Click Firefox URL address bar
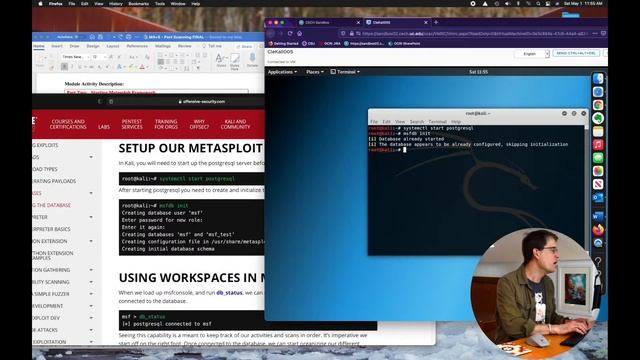This screenshot has width=640, height=360. click(473, 33)
